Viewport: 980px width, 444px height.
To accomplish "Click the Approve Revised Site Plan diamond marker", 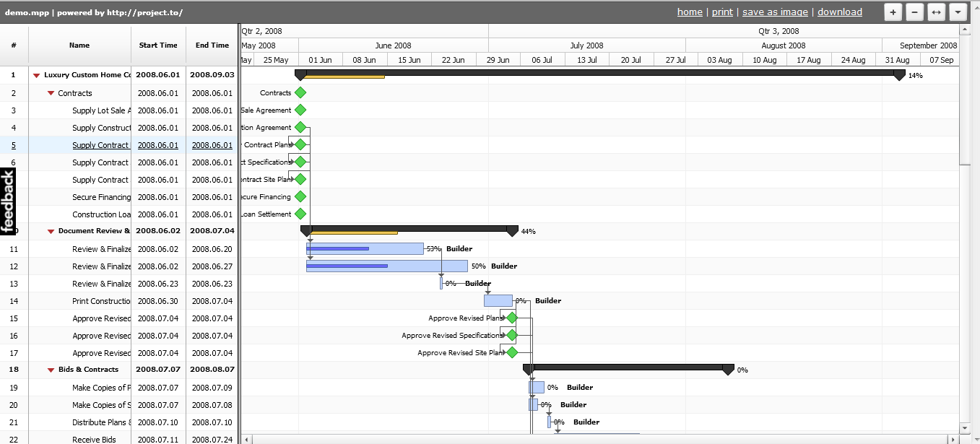I will (512, 352).
